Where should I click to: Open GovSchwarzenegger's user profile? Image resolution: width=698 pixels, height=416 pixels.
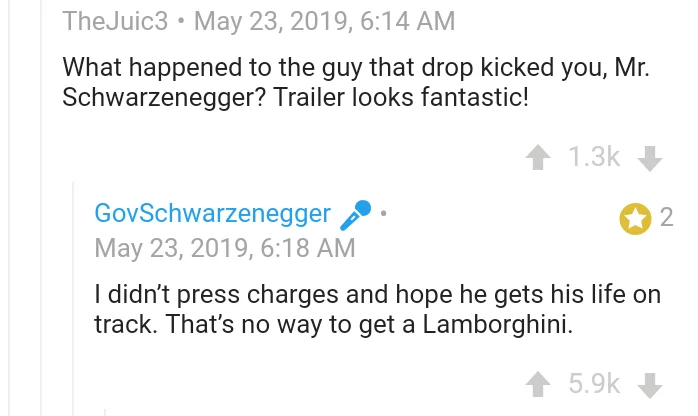[212, 214]
